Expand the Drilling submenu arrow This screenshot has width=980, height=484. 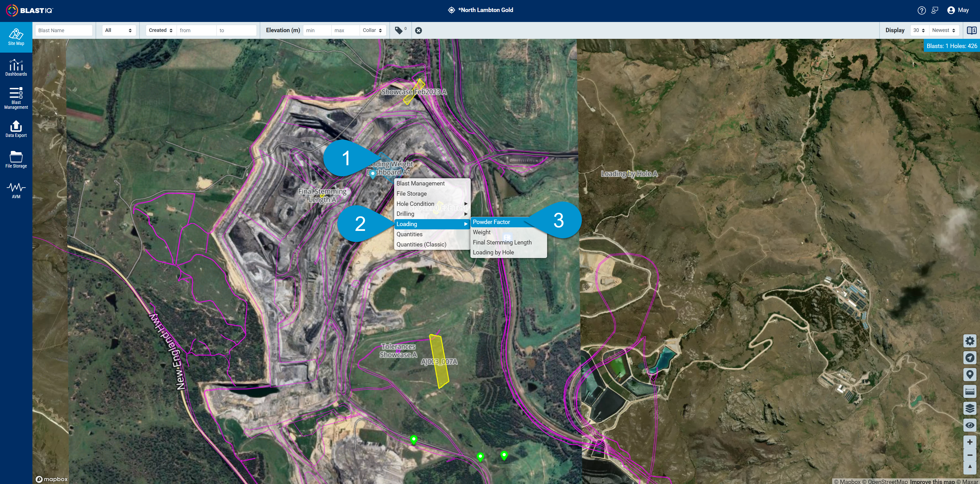(x=466, y=214)
